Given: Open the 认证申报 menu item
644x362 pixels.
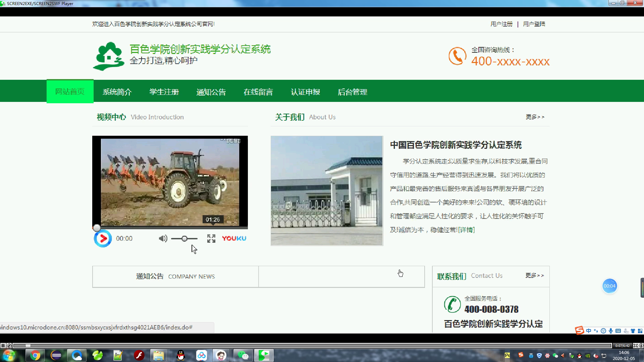Looking at the screenshot, I should click(305, 92).
